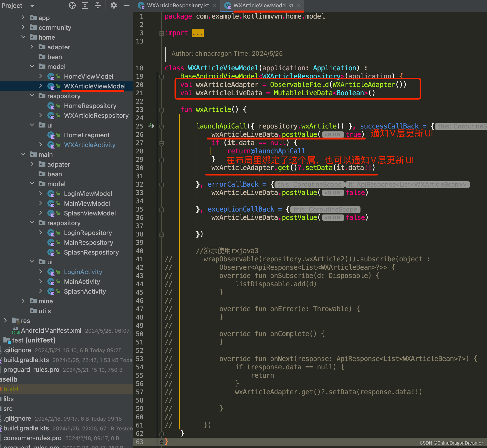Click the Select Opened File crosshair icon
This screenshot has width=487, height=448.
[x=72, y=5]
